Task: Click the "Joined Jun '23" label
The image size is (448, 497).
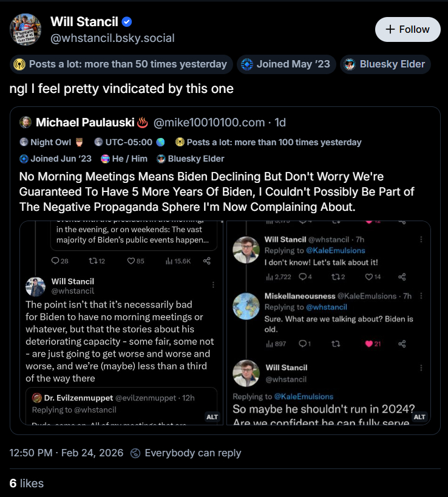Action: (55, 159)
